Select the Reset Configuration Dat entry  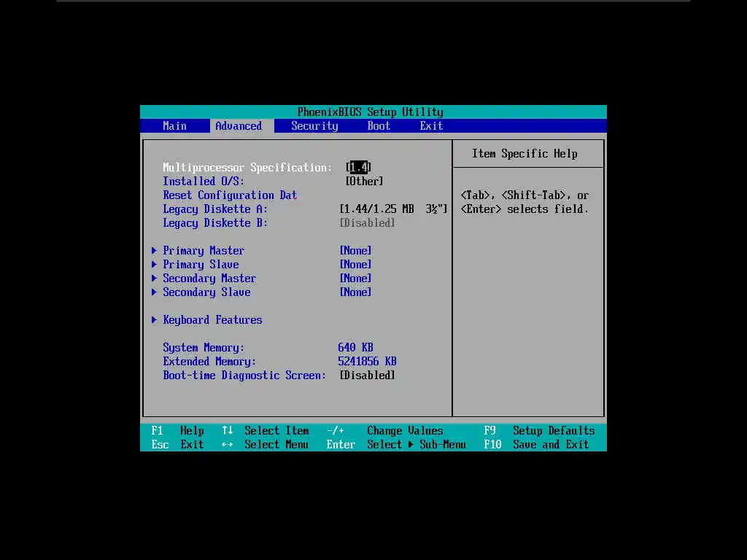tap(230, 195)
